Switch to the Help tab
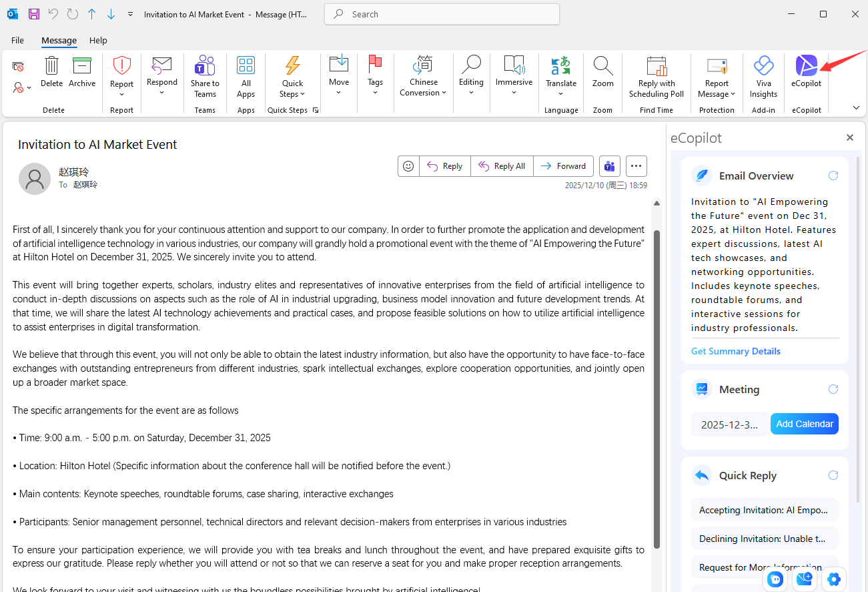Image resolution: width=868 pixels, height=592 pixels. tap(98, 40)
